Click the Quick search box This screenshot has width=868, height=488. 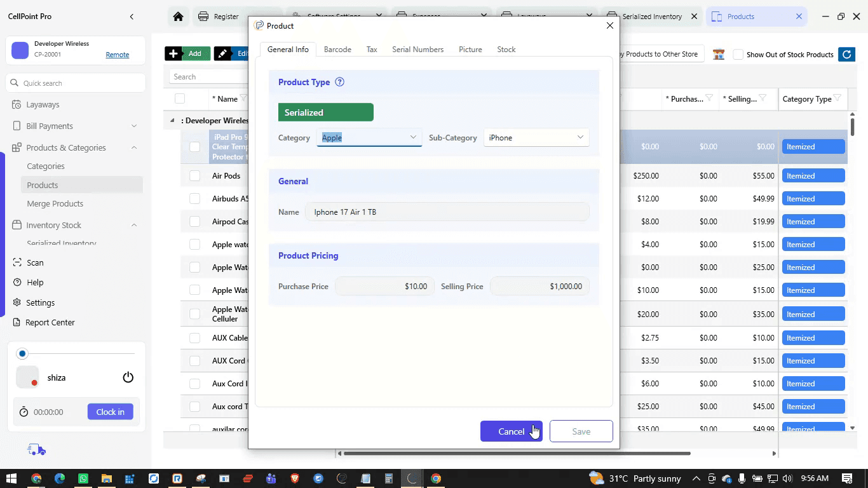pos(76,83)
